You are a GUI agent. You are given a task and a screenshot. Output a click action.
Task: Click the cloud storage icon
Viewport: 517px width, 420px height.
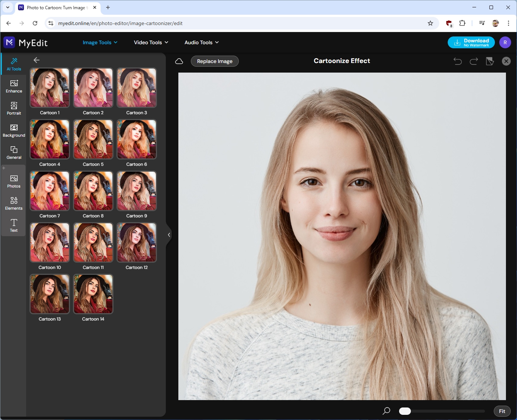point(179,61)
